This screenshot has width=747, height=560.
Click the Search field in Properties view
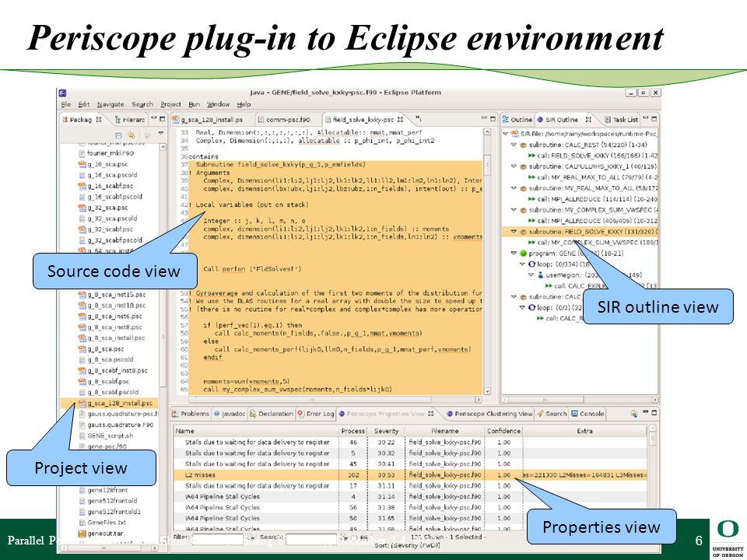(313, 538)
